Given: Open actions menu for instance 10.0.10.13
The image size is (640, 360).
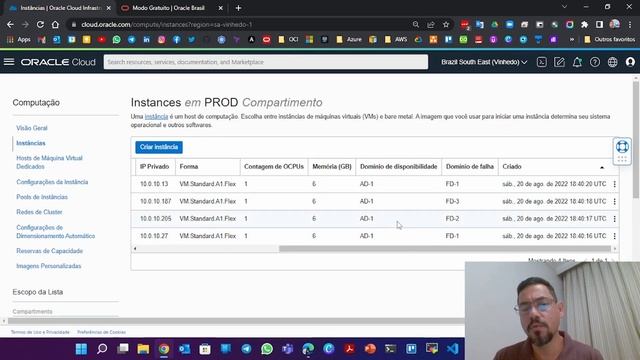Looking at the screenshot, I should click(614, 184).
